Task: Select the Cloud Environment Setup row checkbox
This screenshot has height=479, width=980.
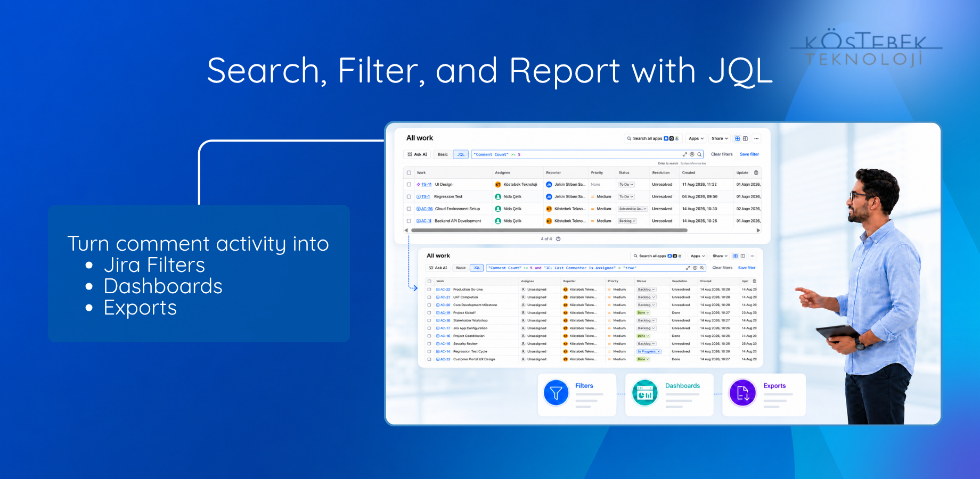Action: coord(409,209)
